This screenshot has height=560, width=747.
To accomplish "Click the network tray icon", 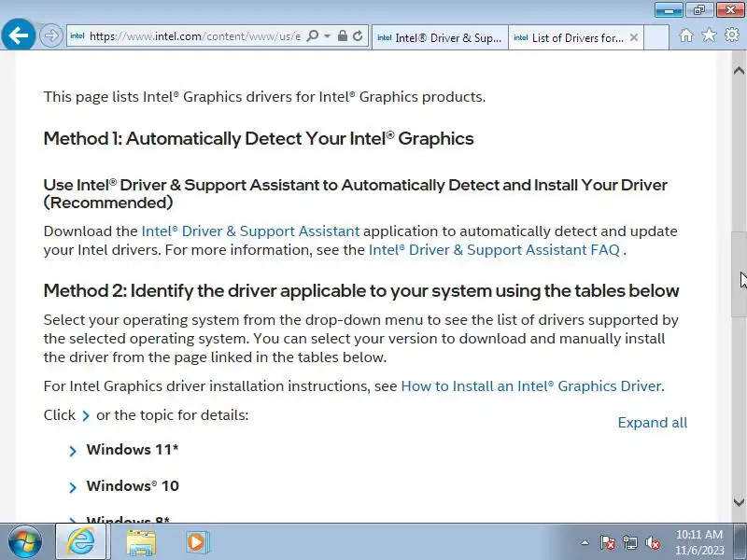I will click(x=629, y=542).
